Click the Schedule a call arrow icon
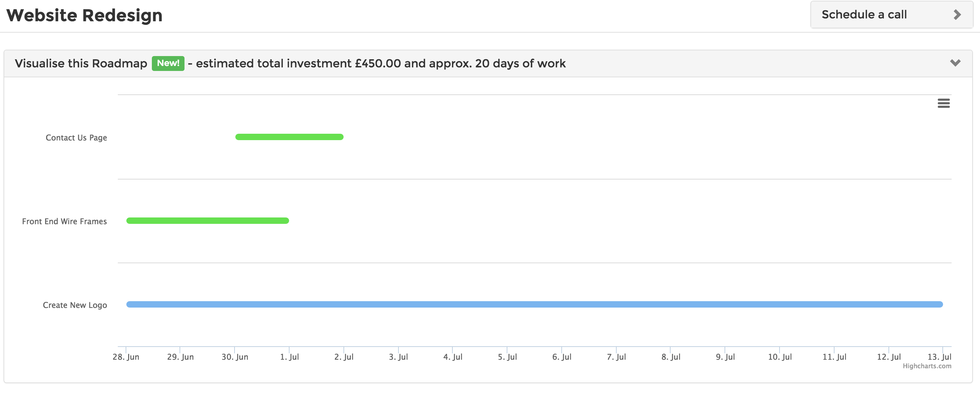The width and height of the screenshot is (980, 403). [x=957, y=15]
